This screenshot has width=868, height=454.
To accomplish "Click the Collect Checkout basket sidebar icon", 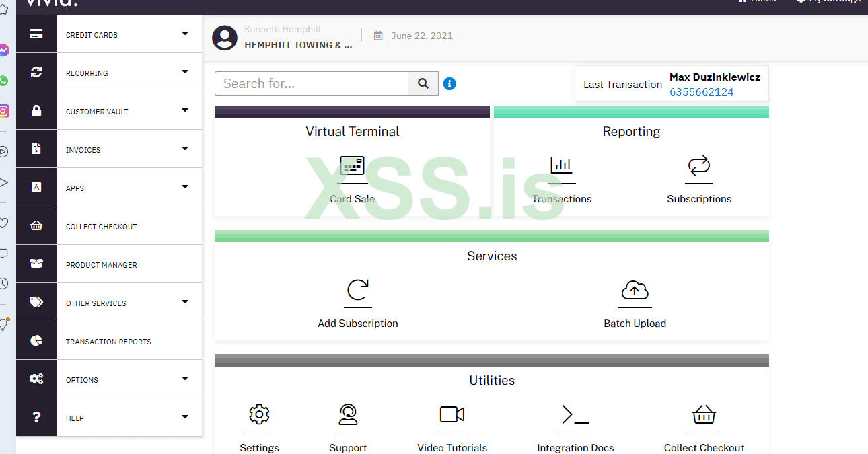I will (36, 226).
